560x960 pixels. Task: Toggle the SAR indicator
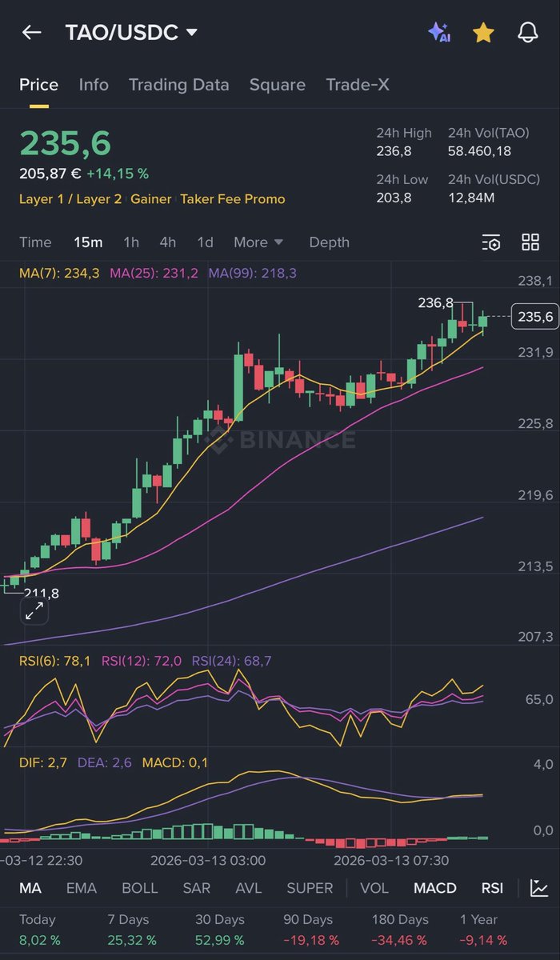(x=197, y=888)
